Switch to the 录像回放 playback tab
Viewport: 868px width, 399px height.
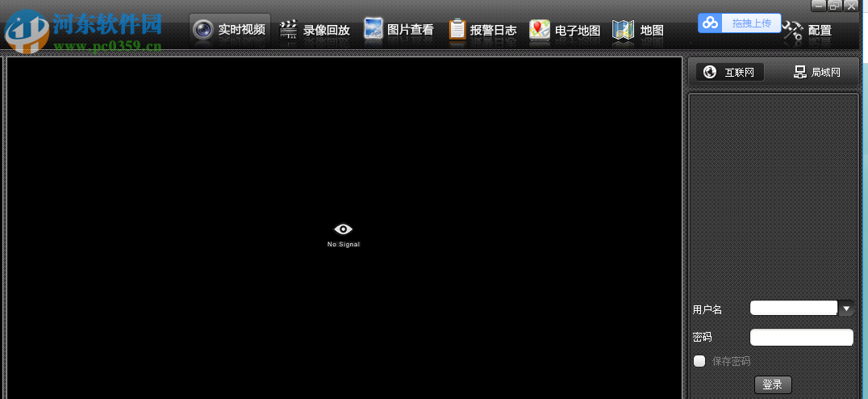coord(315,29)
